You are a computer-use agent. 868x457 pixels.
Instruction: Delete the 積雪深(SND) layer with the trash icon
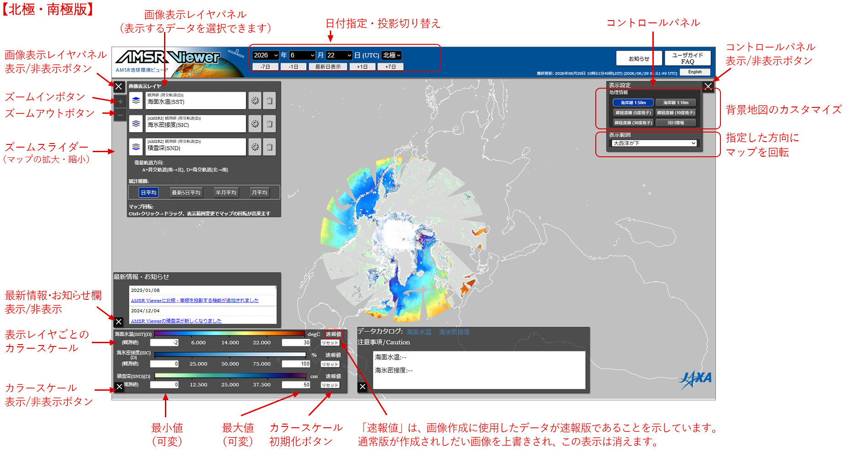[270, 147]
